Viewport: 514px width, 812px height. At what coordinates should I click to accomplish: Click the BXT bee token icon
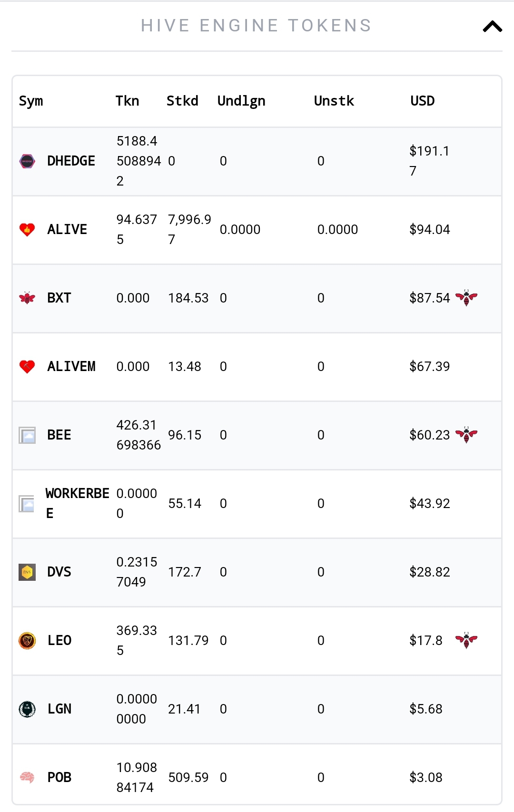point(27,298)
